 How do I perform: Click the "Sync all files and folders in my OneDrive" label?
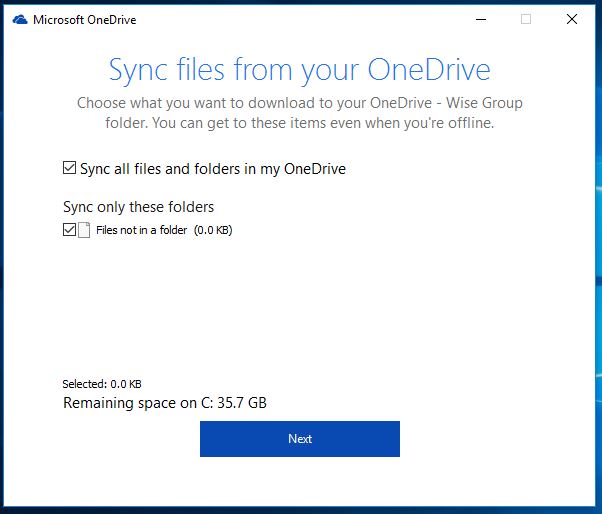tap(213, 169)
